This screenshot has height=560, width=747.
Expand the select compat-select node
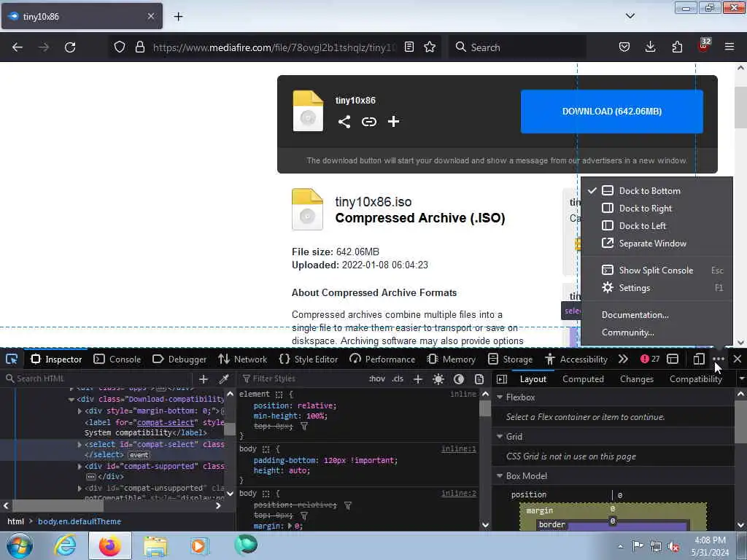(x=80, y=444)
